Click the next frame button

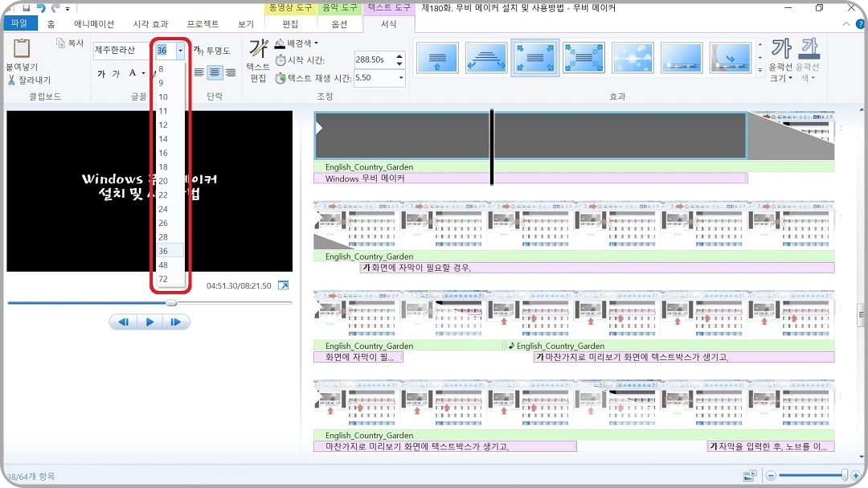[175, 322]
